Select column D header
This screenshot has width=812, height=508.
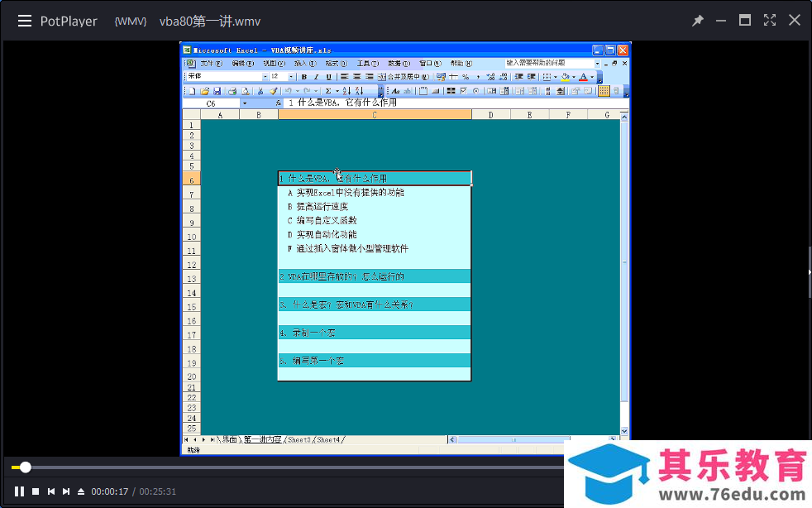pyautogui.click(x=491, y=114)
